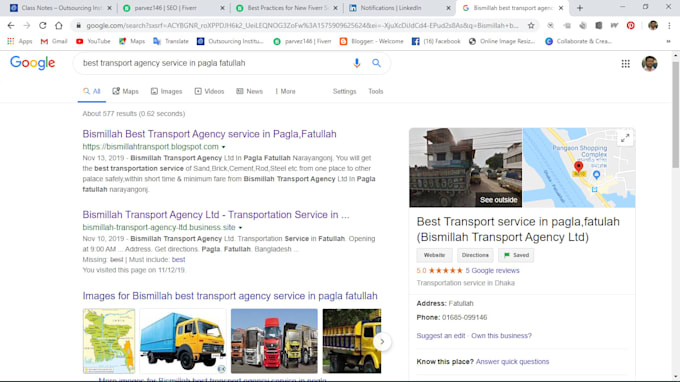The width and height of the screenshot is (680, 382).
Task: Open blue and yellow truck image
Action: click(183, 341)
